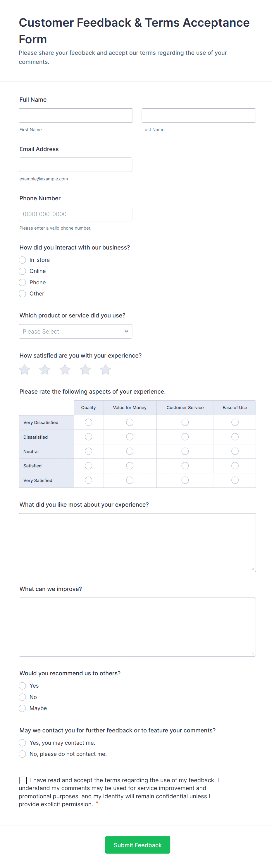The height and width of the screenshot is (868, 272).
Task: Give a five-star rating with fifth star
Action: (x=105, y=370)
